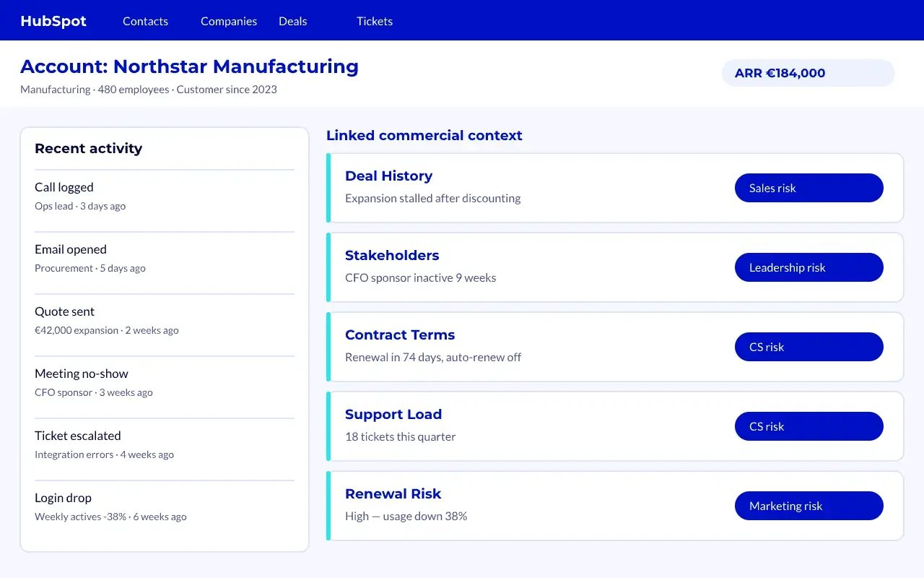Click 'CFO sponsor inactive 9 weeks' text
This screenshot has width=924, height=578.
420,277
